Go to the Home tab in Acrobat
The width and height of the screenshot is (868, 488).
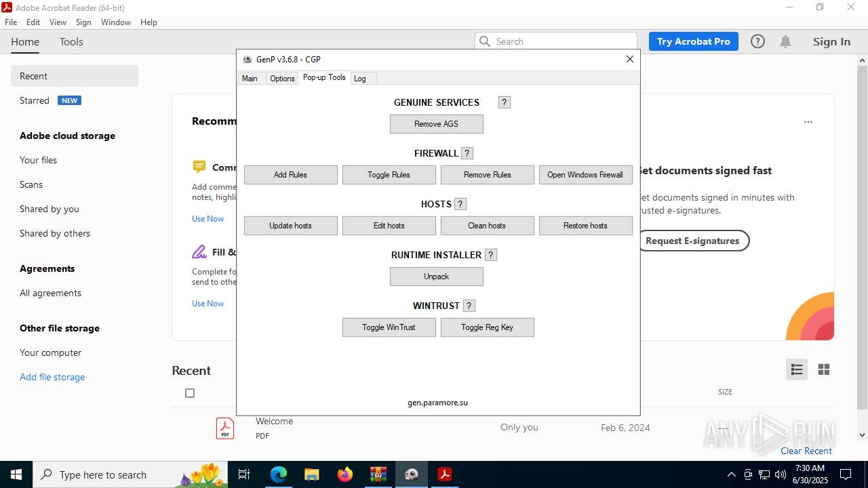(x=25, y=42)
